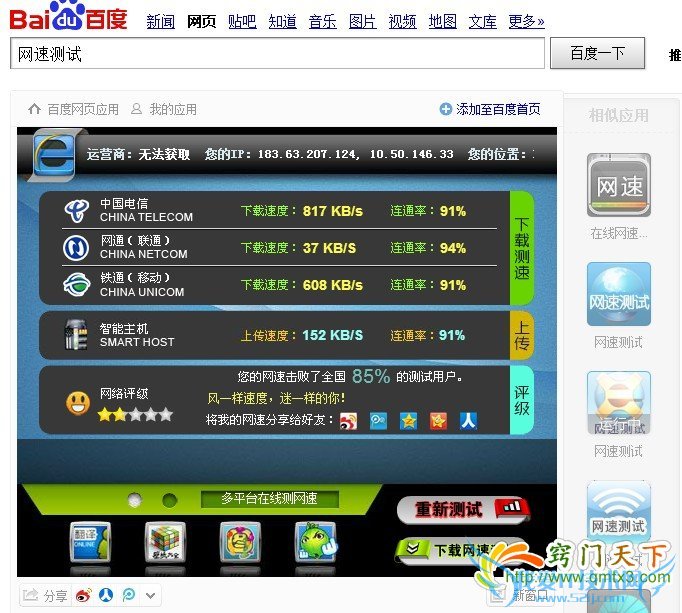Click the 在线网速... app label
Viewport: 682px width, 613px height.
coord(619,234)
